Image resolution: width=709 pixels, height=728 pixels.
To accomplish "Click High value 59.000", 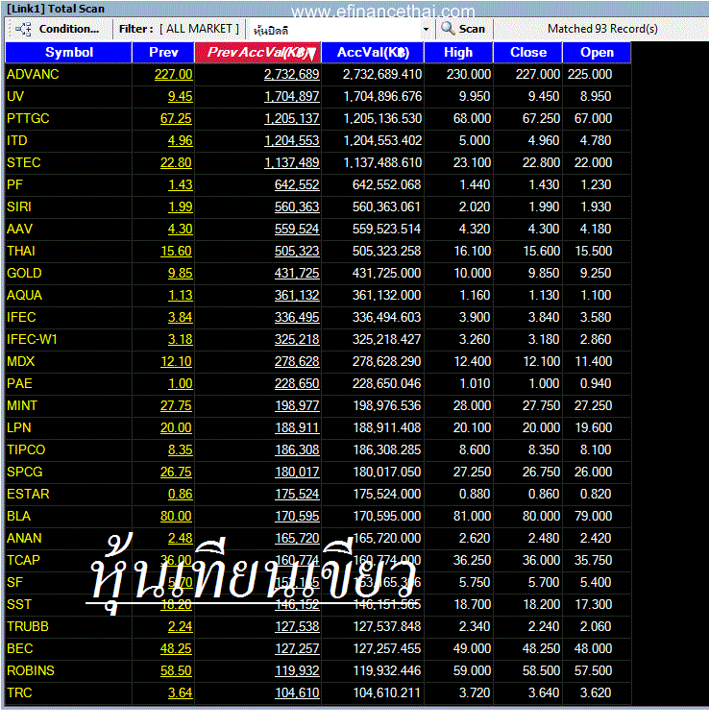I will (x=472, y=671).
